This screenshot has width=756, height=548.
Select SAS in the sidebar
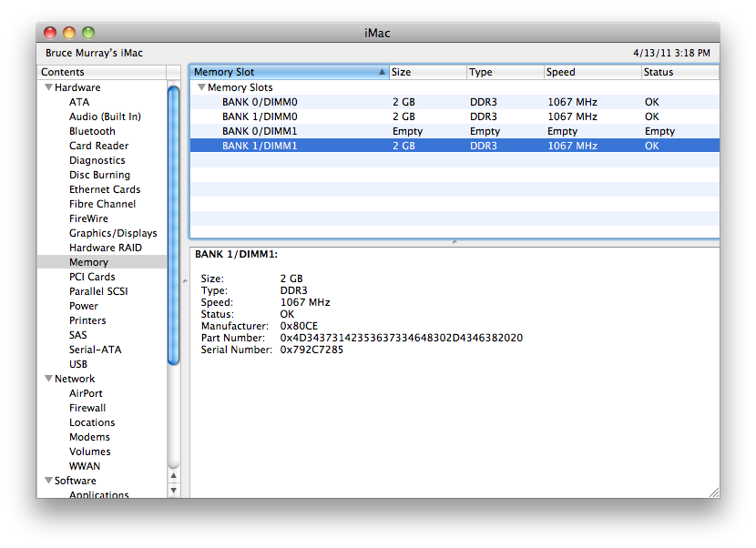(78, 335)
